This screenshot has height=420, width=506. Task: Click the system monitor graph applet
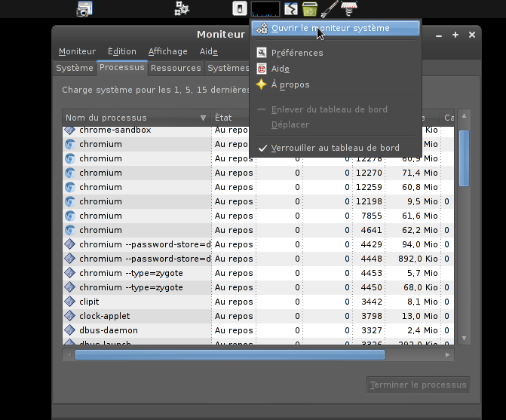pyautogui.click(x=265, y=9)
